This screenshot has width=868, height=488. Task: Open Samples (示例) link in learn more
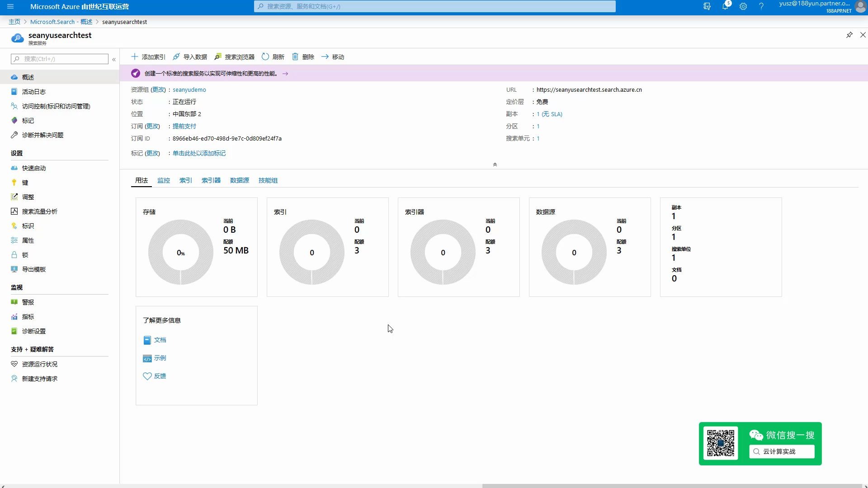pyautogui.click(x=160, y=358)
